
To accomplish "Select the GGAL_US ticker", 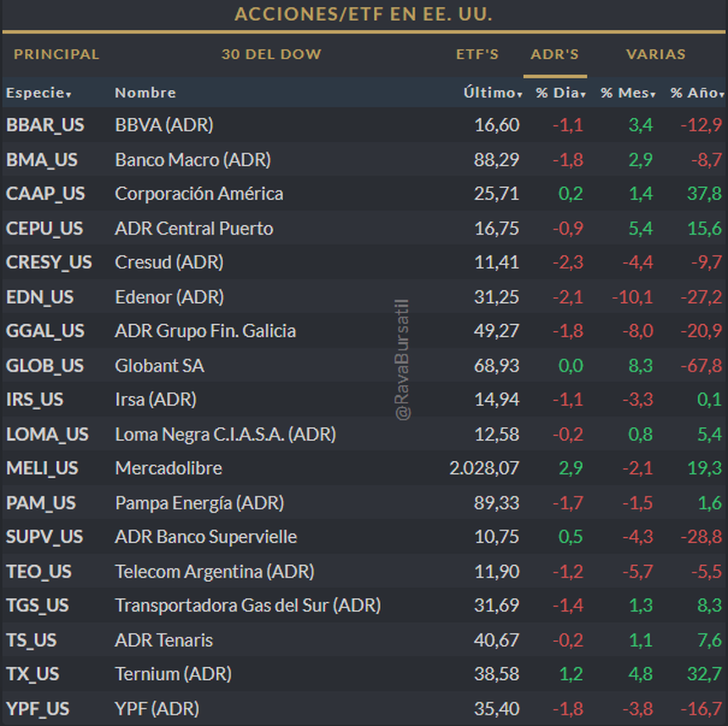I will 45,331.
